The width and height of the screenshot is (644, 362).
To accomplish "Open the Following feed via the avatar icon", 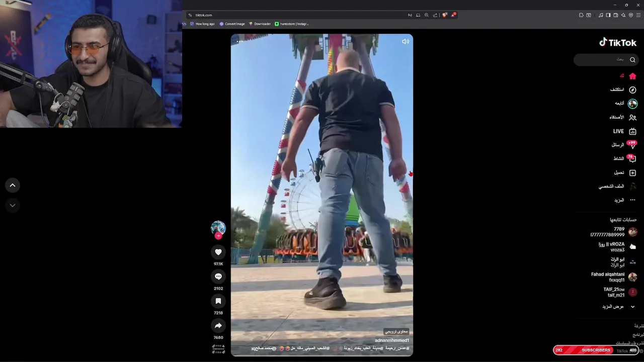I will click(x=632, y=104).
